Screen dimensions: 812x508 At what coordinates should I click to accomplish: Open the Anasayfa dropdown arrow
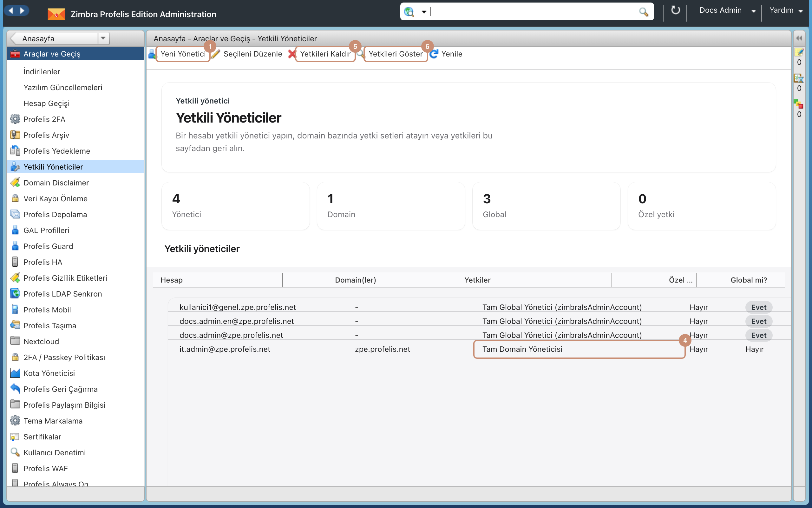pos(103,38)
